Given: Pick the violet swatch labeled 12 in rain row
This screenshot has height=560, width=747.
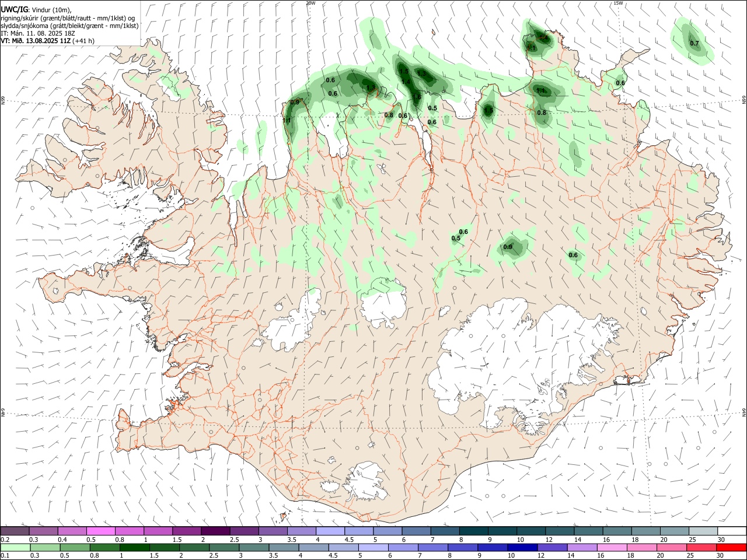Looking at the screenshot, I should pos(551,547).
